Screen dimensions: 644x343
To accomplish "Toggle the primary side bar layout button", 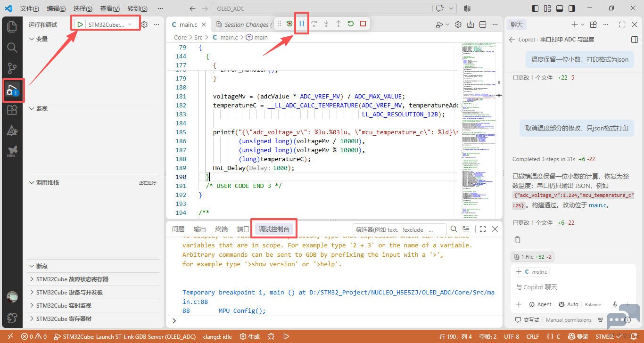I will (x=535, y=8).
